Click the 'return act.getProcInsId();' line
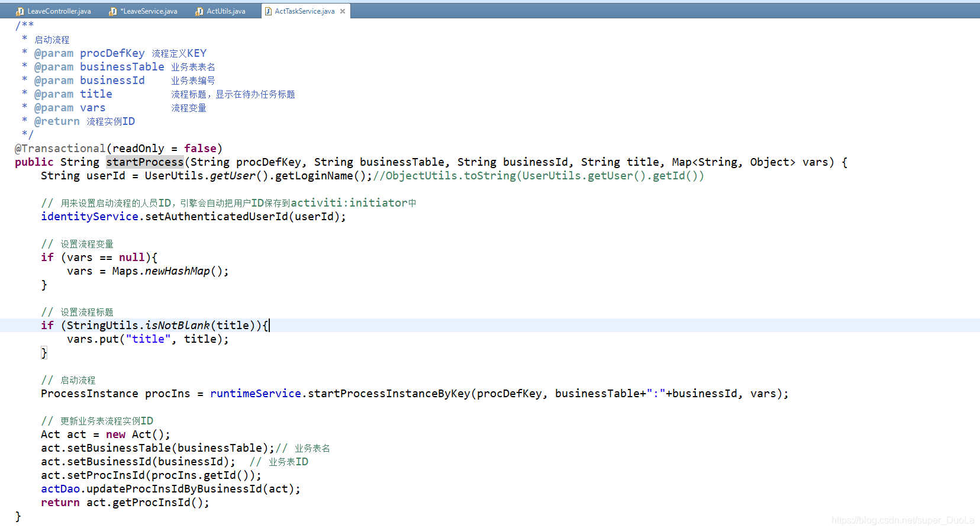The height and width of the screenshot is (531, 980). click(125, 503)
